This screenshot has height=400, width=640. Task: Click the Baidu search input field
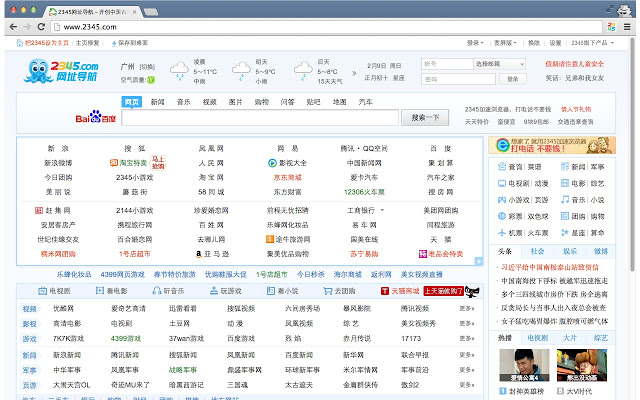(x=260, y=118)
